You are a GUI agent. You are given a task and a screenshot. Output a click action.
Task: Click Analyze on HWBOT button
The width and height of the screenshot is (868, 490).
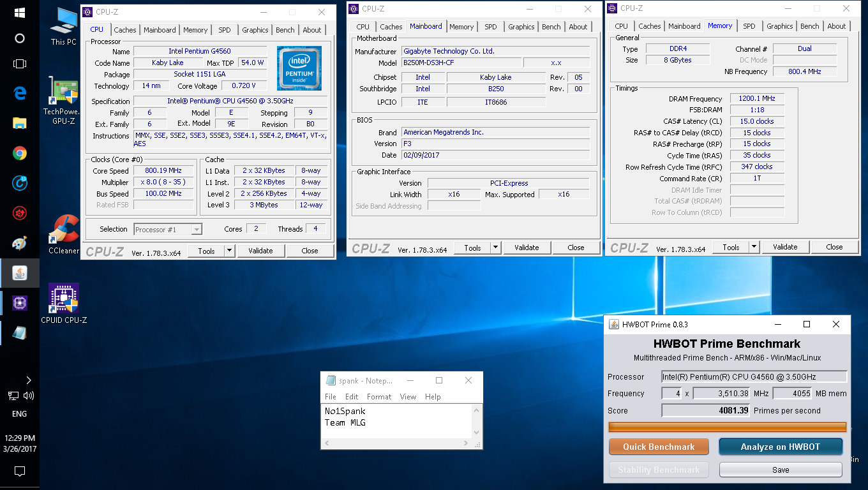(x=781, y=447)
